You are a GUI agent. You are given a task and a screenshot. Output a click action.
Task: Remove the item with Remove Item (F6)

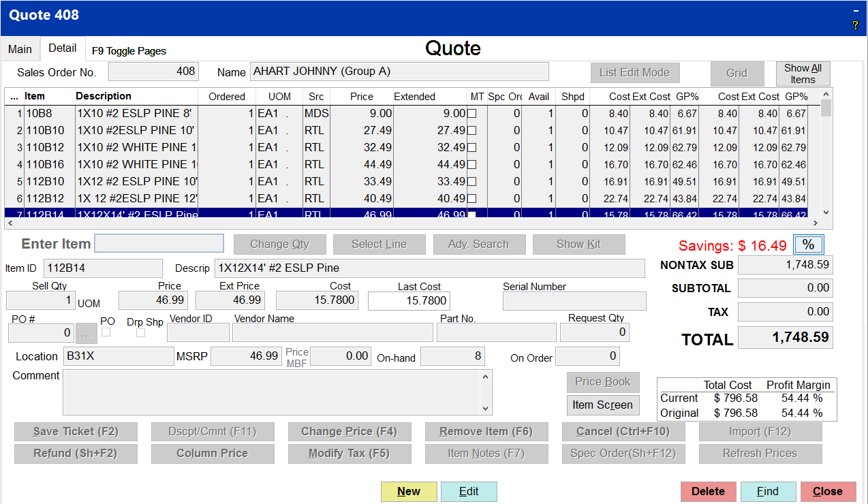(486, 432)
